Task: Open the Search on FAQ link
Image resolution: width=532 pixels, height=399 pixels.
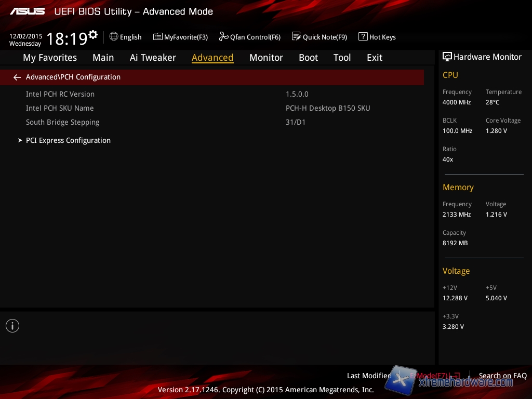Action: tap(502, 376)
